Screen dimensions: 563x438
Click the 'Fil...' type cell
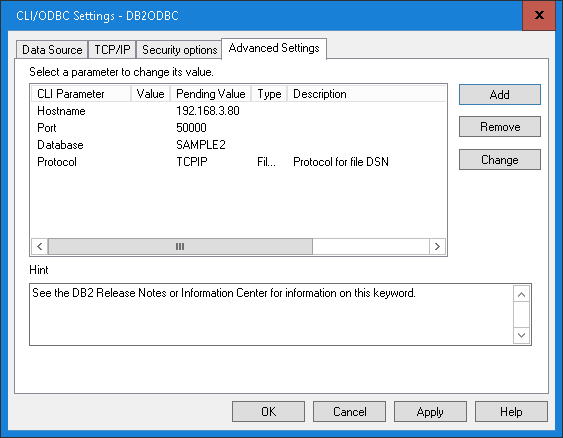coord(266,162)
